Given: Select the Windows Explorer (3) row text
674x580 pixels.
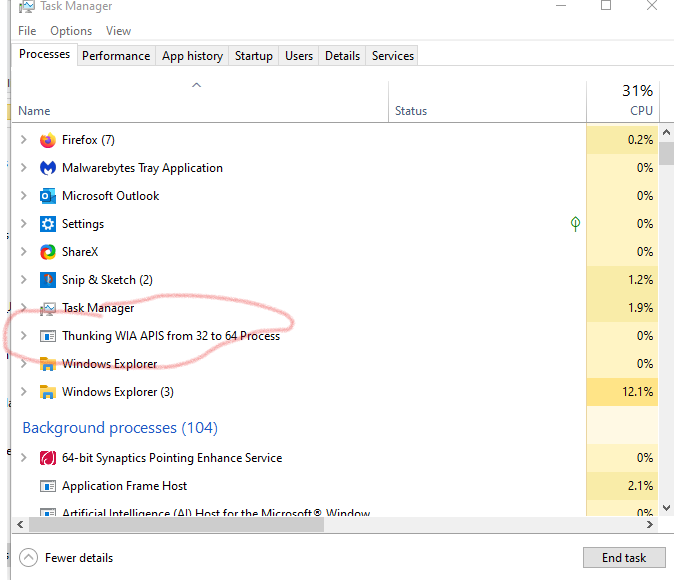Looking at the screenshot, I should (118, 392).
